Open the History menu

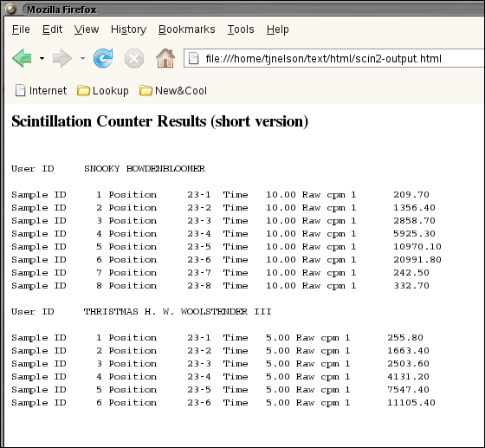[x=129, y=29]
